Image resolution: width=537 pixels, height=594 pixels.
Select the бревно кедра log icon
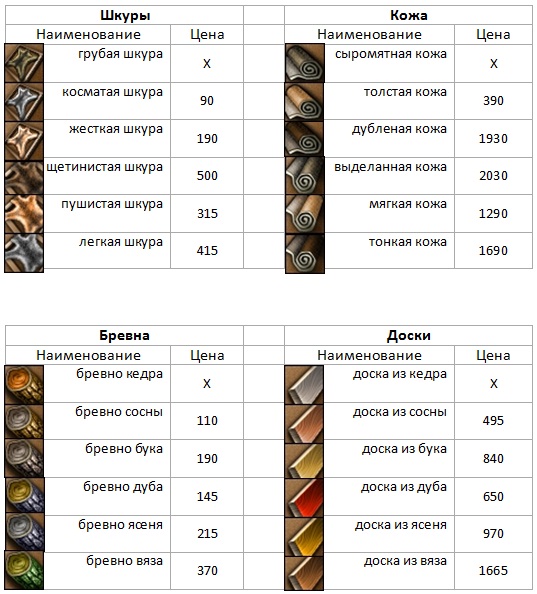click(x=24, y=384)
